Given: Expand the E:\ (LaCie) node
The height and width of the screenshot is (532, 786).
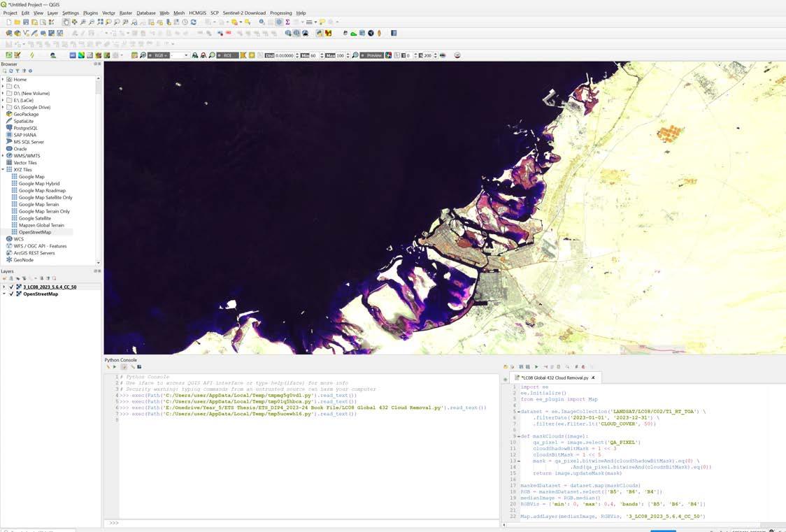Looking at the screenshot, I should pos(3,100).
